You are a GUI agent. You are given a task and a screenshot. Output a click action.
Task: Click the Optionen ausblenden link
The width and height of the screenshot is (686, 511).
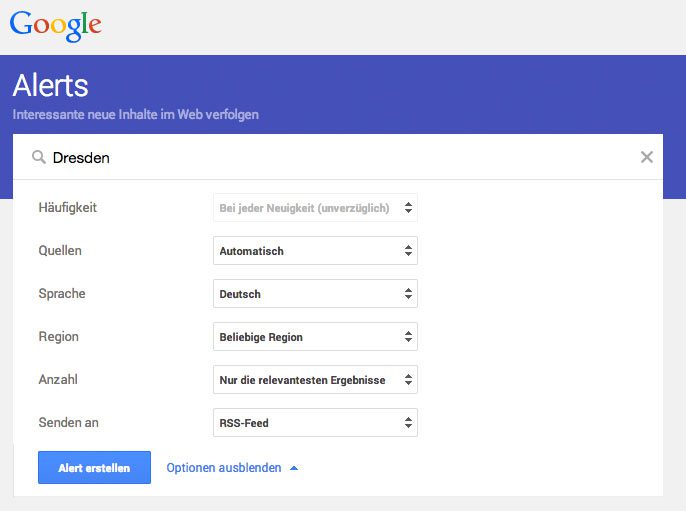(232, 468)
